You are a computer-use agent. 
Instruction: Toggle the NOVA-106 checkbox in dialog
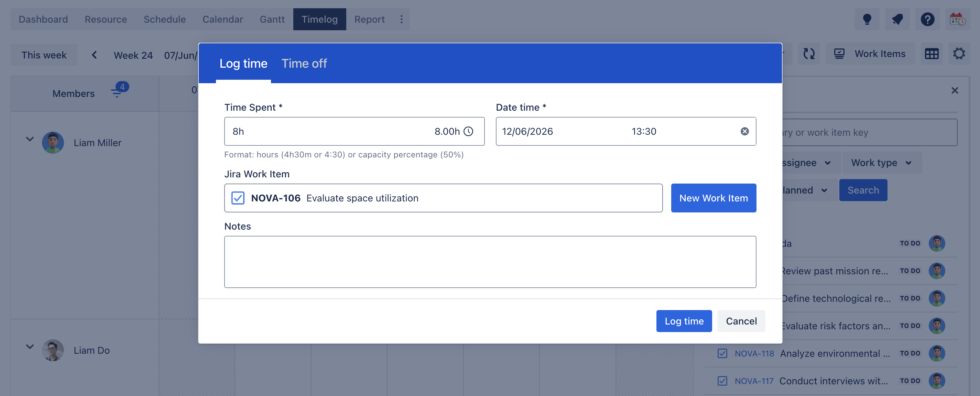point(238,198)
